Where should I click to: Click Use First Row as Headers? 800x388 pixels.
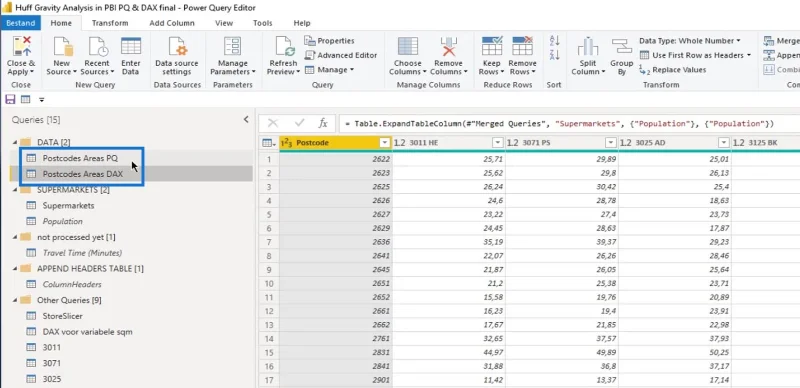point(695,55)
